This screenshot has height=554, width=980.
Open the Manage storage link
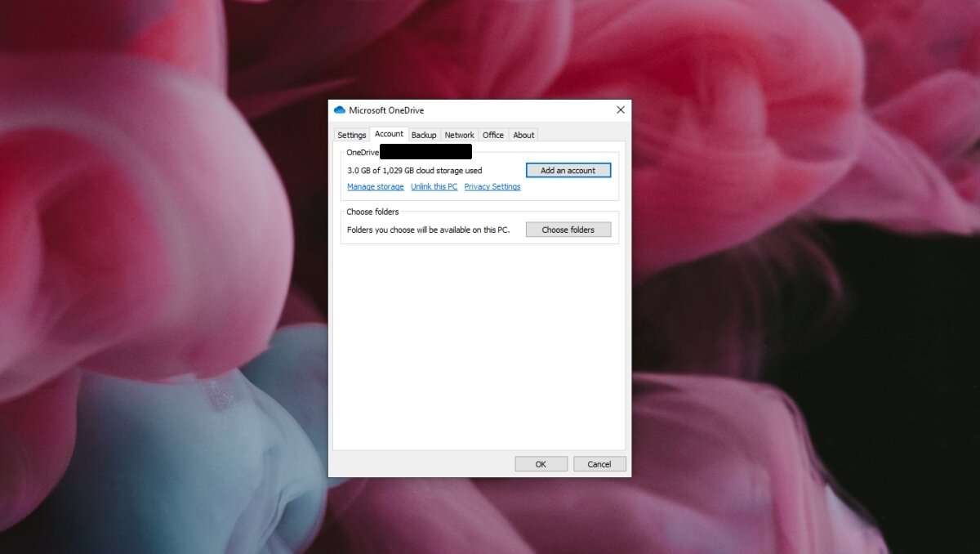[375, 186]
